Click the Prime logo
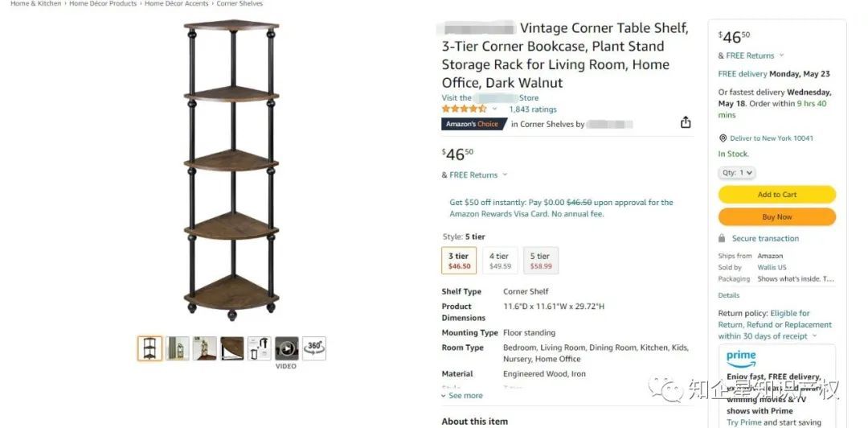 [741, 356]
